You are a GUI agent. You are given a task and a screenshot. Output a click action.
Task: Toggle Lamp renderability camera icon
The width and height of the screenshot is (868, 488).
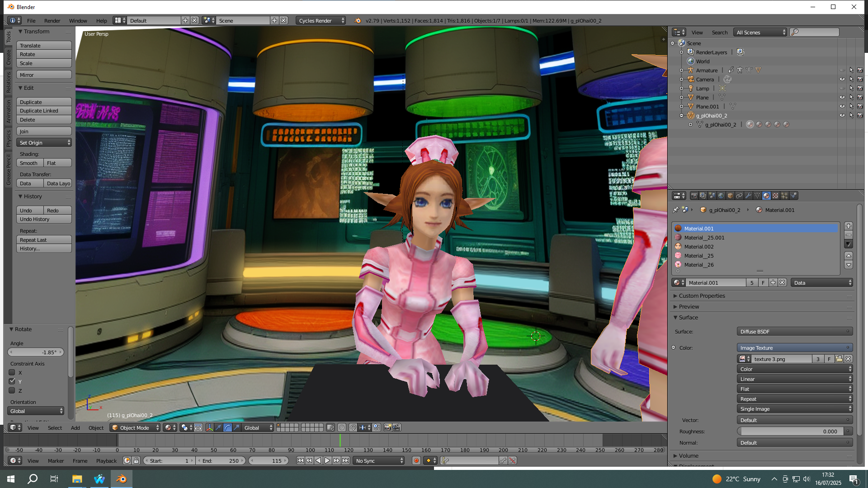tap(860, 88)
